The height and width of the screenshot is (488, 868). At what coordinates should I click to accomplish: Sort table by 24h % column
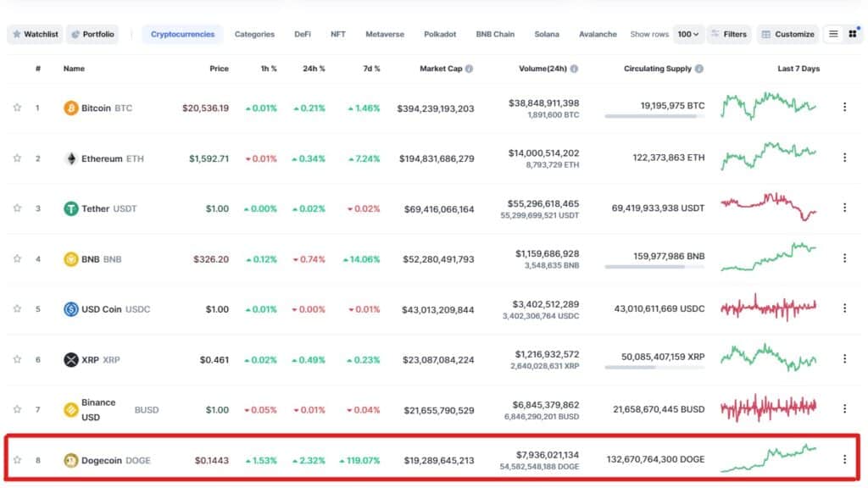[314, 69]
